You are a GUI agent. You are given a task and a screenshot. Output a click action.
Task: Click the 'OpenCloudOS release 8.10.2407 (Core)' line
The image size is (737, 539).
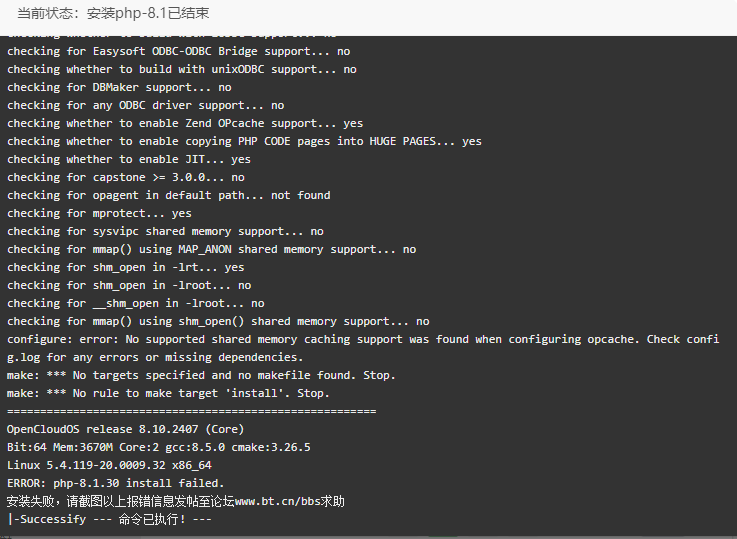pos(125,430)
